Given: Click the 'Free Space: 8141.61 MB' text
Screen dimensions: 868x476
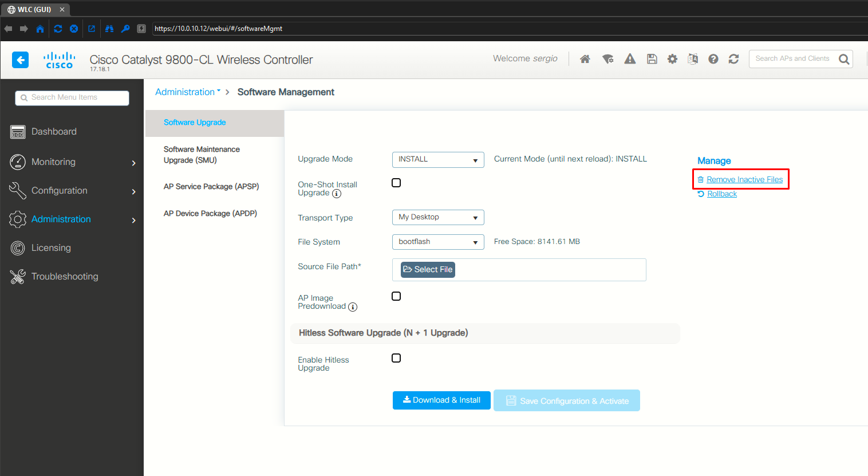Looking at the screenshot, I should click(537, 242).
